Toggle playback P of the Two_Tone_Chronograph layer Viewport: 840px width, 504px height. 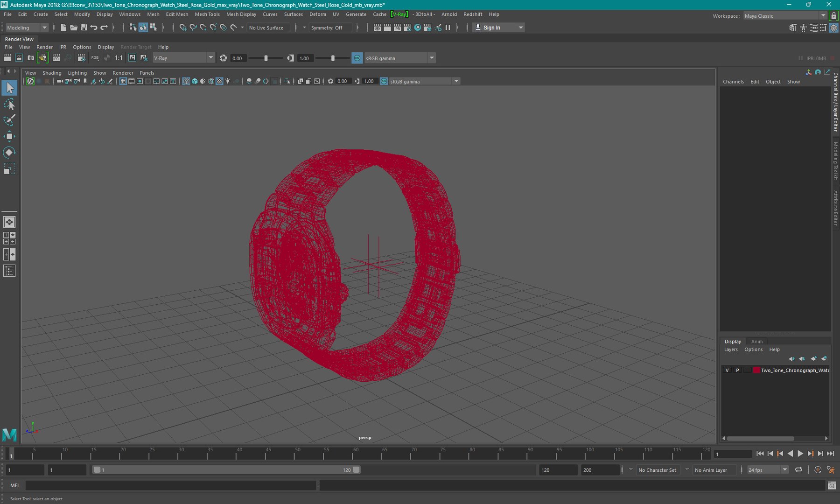coord(737,370)
